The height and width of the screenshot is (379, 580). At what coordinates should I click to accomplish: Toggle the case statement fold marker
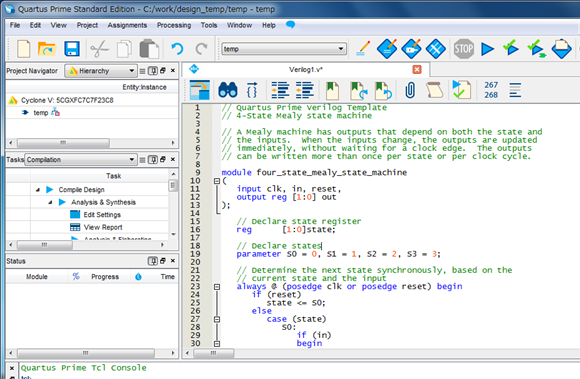[217, 319]
